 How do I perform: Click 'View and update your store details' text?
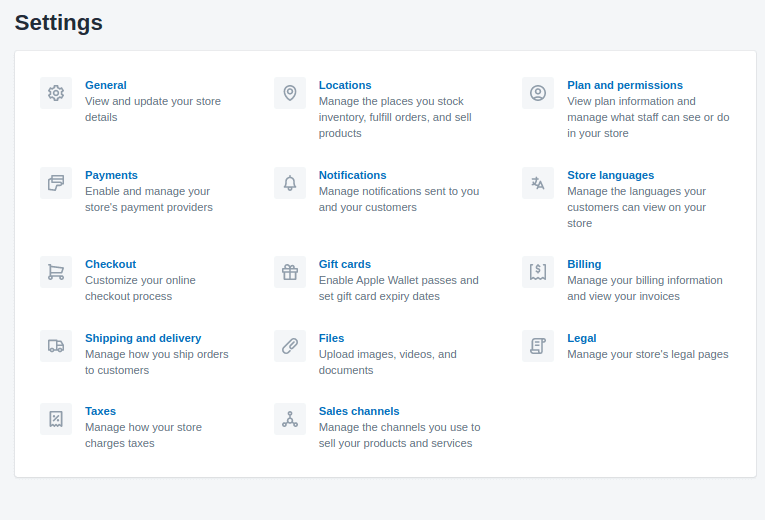153,109
